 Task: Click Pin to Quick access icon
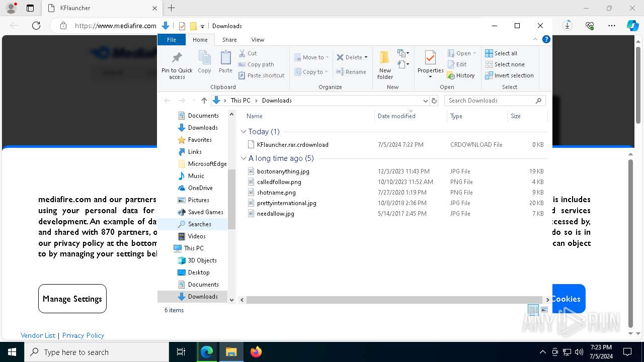tap(177, 65)
